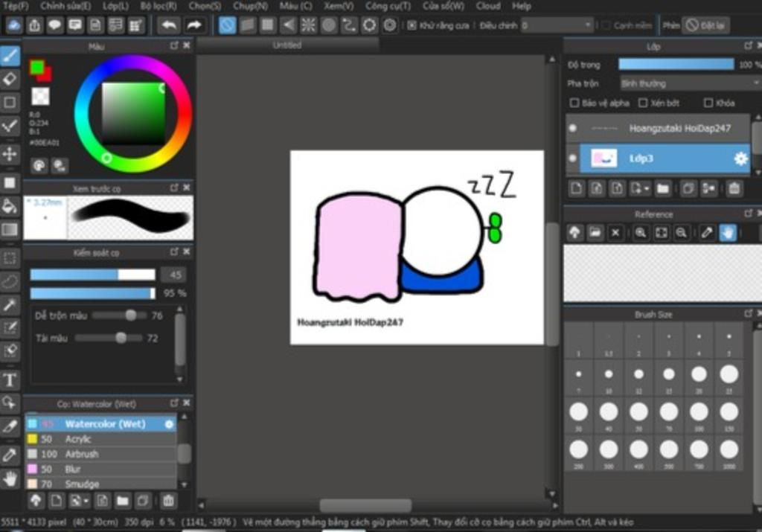Hide the Hoangzutaki HoiDap247 layer
762x532 pixels.
click(x=573, y=128)
